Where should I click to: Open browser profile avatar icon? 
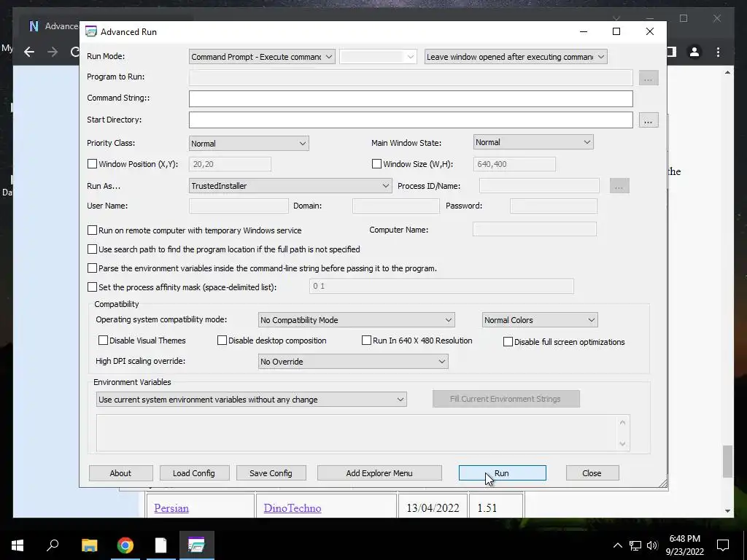click(x=694, y=52)
